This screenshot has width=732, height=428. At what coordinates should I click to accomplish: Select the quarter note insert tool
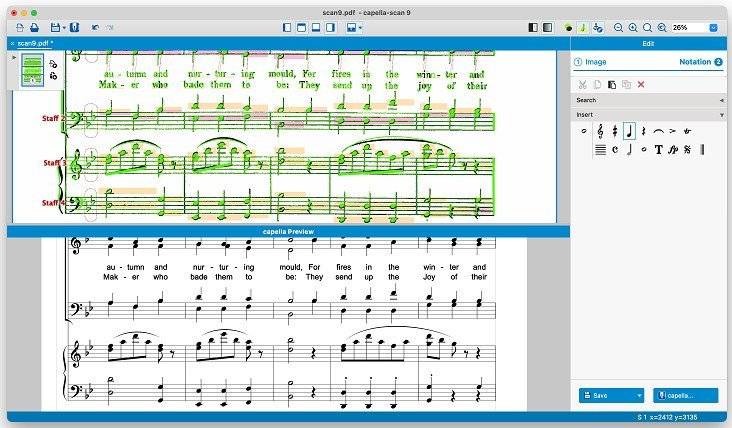629,130
